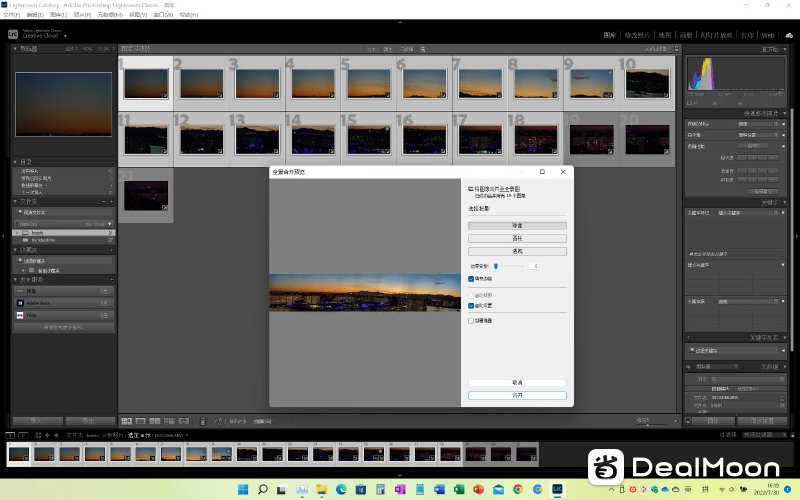Click the panorama preview image in dialog

(x=365, y=293)
